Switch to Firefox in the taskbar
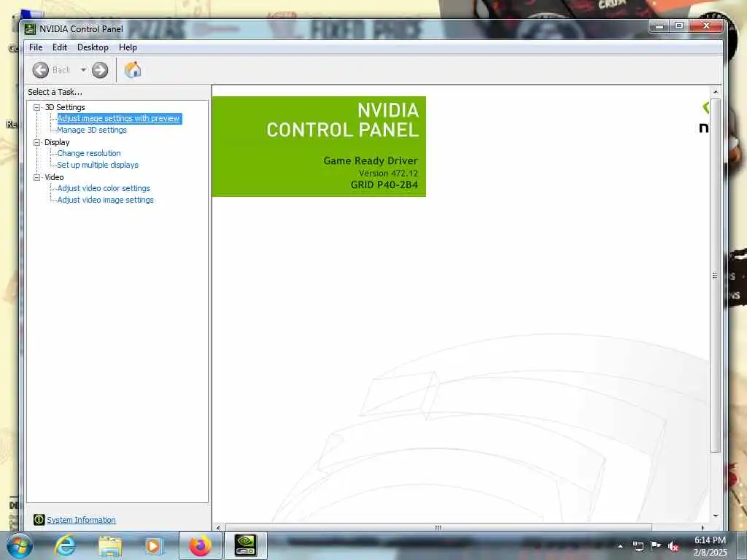Image resolution: width=747 pixels, height=560 pixels. tap(200, 545)
